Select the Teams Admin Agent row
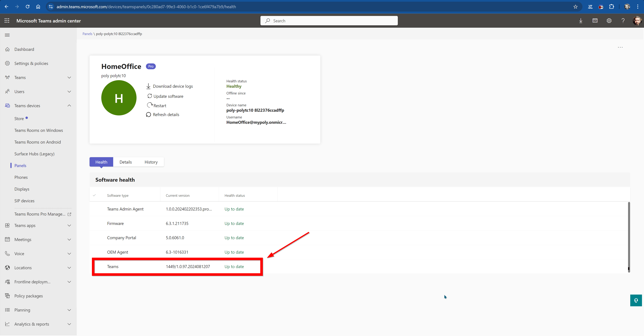 (359, 209)
